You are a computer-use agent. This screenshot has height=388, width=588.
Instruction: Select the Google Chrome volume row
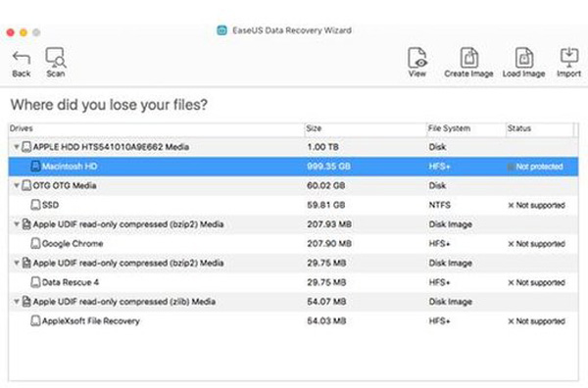tap(293, 244)
